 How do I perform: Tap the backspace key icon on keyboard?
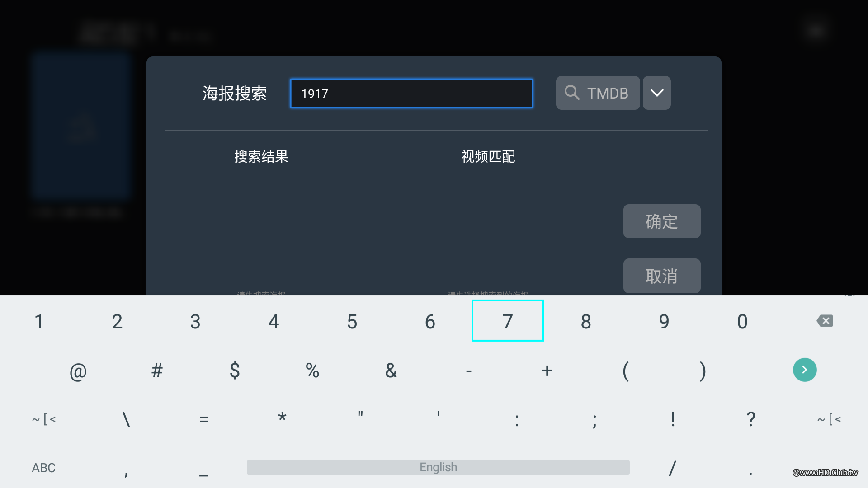click(825, 321)
